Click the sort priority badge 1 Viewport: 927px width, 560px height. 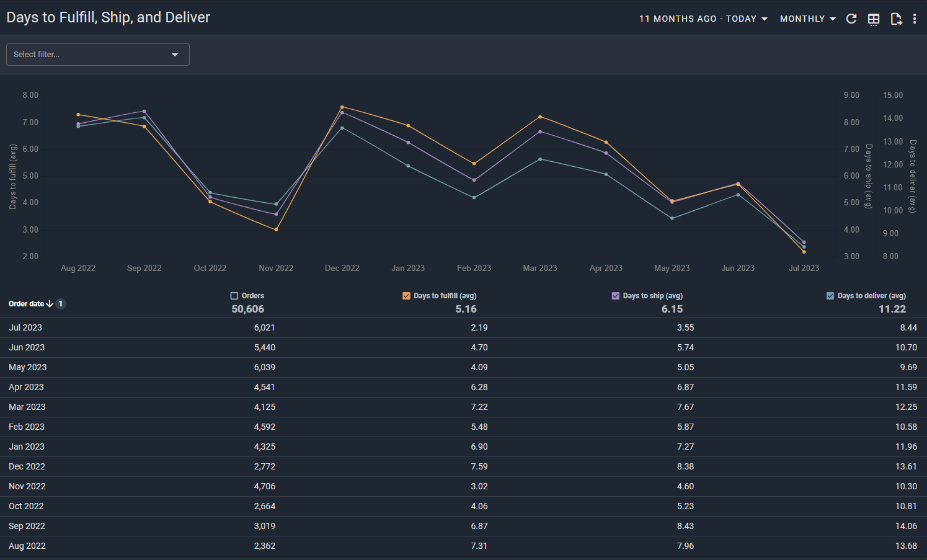click(61, 304)
